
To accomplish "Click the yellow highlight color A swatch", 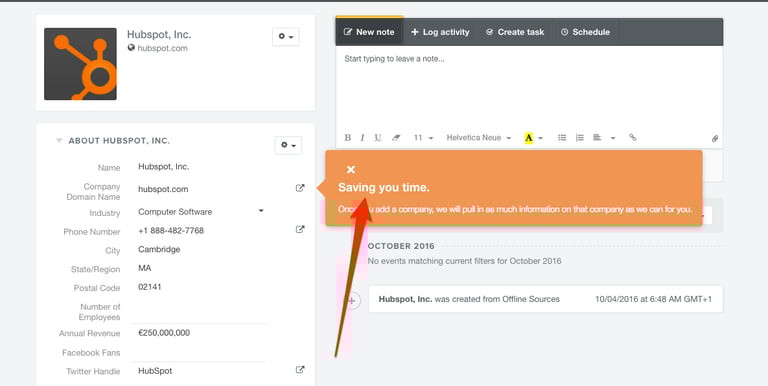I will (528, 138).
